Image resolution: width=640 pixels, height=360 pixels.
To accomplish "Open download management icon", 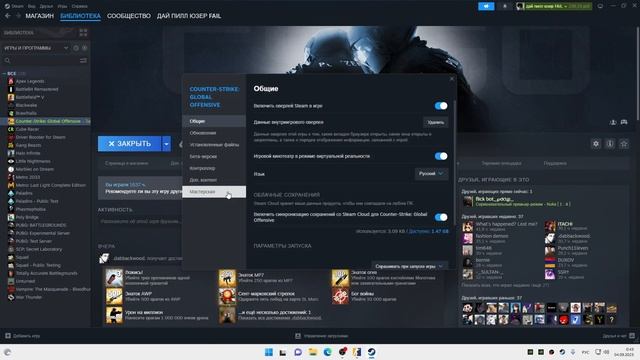I will (x=298, y=336).
